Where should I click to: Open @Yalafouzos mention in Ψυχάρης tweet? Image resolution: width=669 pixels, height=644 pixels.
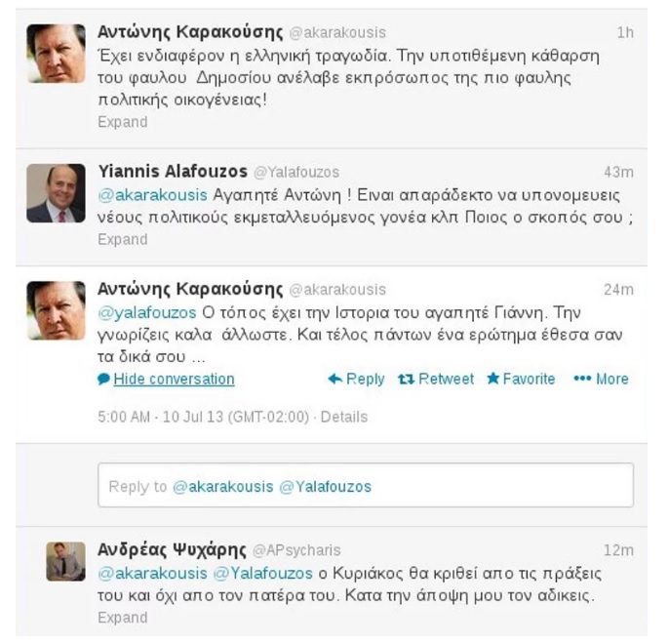[x=263, y=573]
